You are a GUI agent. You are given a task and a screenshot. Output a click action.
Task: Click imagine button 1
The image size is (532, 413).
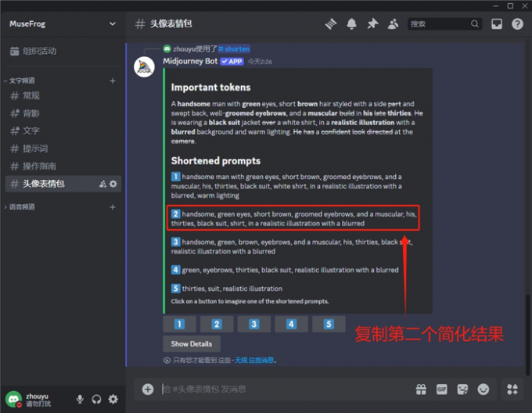pyautogui.click(x=179, y=324)
